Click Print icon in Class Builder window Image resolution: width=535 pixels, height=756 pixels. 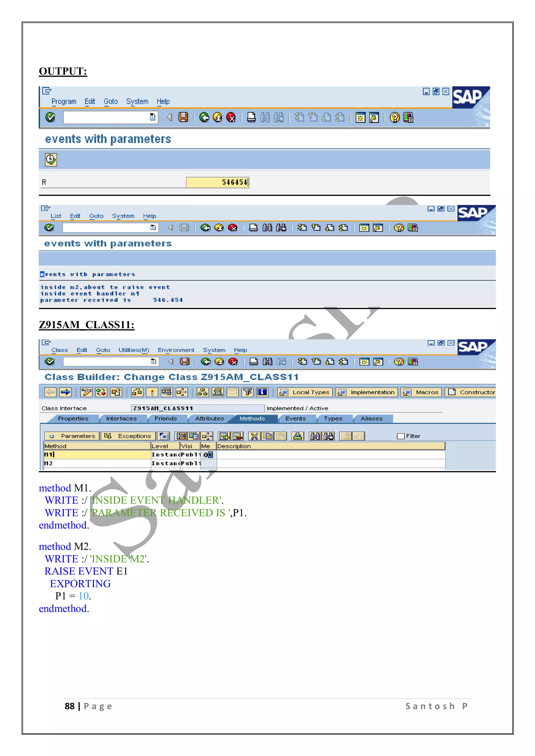[253, 361]
